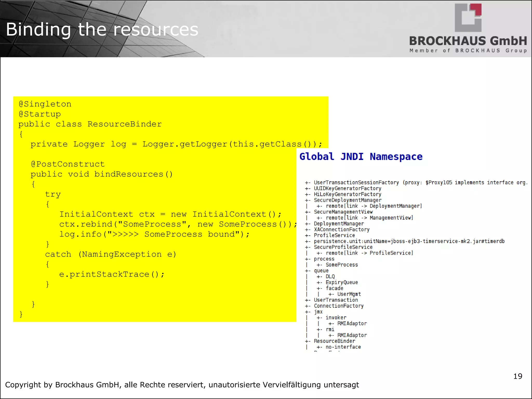
Task: Select the 'jmx' tree node
Action: point(318,312)
